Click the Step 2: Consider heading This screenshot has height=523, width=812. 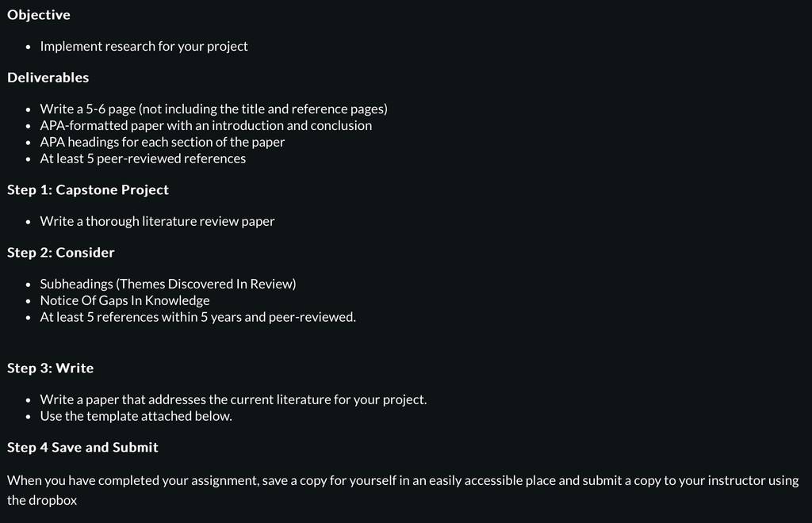pyautogui.click(x=61, y=253)
